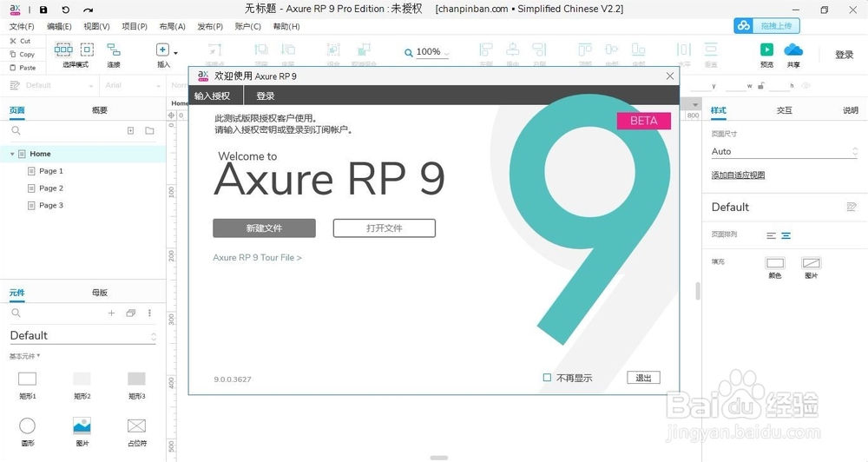The width and height of the screenshot is (868, 462).
Task: Click the Copy tool
Action: click(x=23, y=55)
